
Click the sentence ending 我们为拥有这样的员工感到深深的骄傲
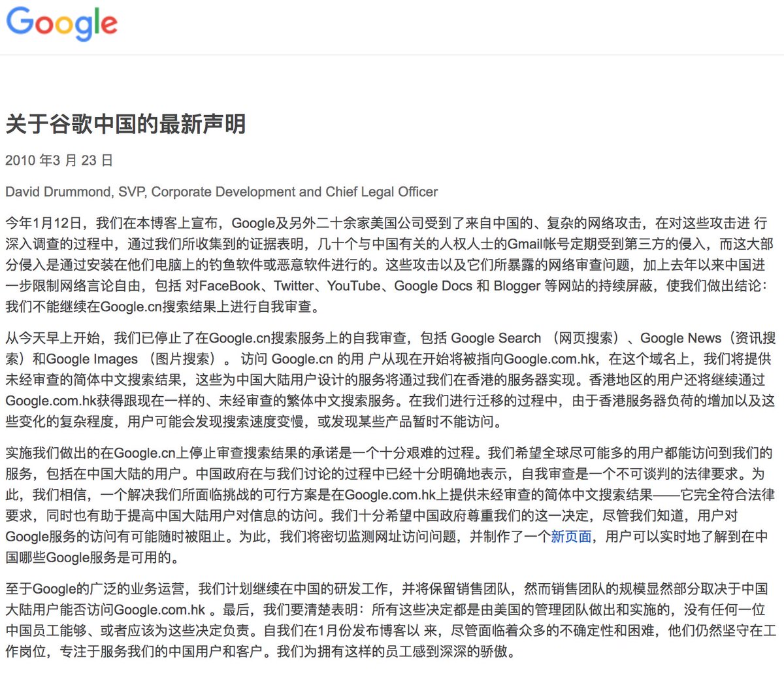(x=396, y=652)
